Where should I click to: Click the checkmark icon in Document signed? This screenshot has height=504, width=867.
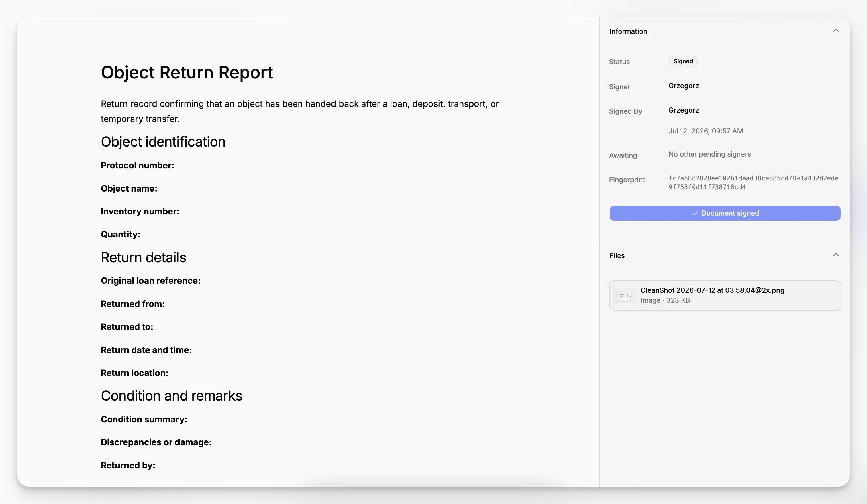(x=695, y=214)
